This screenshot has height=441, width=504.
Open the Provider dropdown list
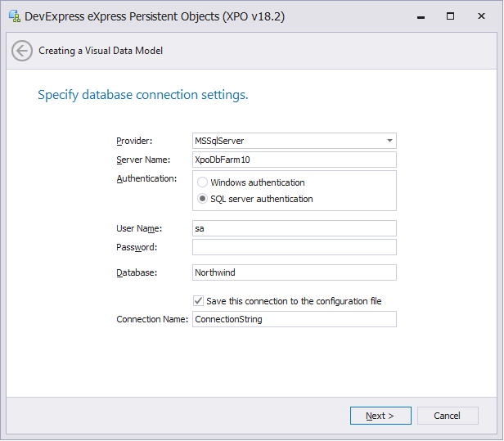389,141
